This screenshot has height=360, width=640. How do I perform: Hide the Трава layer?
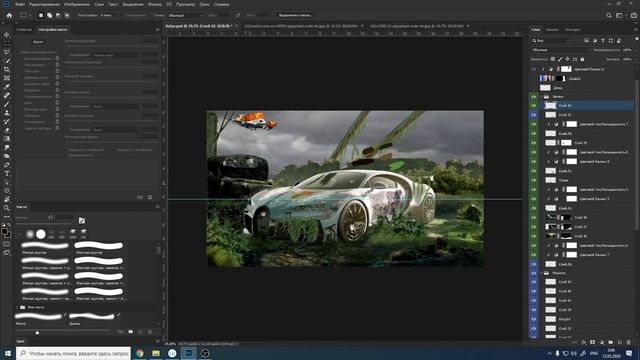tap(533, 180)
